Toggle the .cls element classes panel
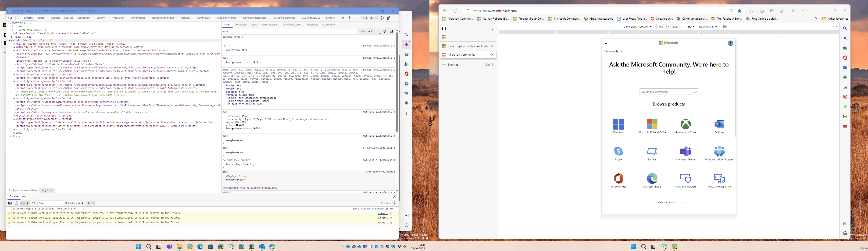The image size is (868, 251). click(371, 31)
